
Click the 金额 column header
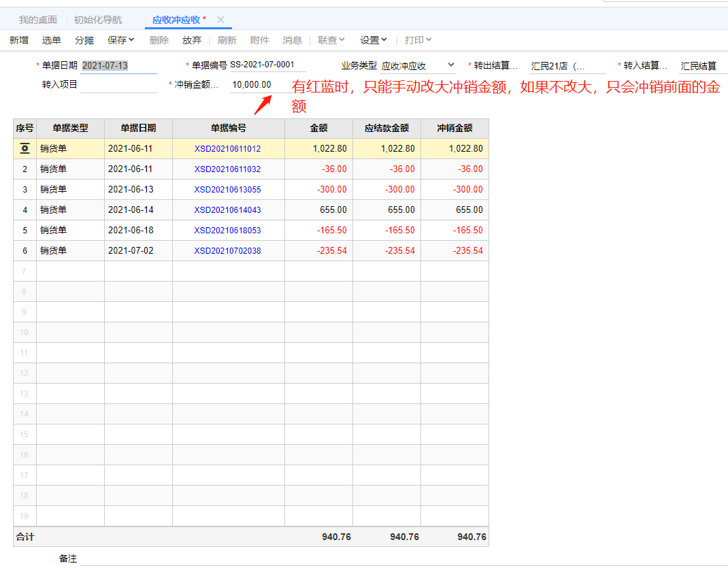pos(319,129)
